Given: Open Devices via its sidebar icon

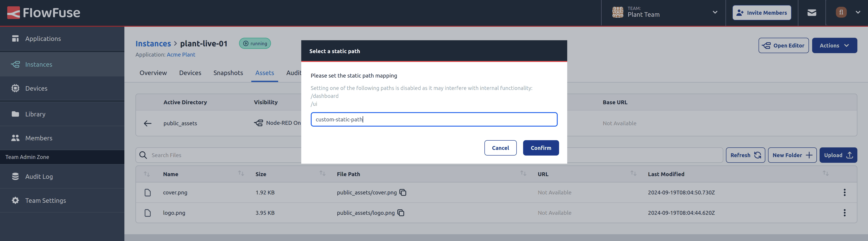Looking at the screenshot, I should [x=16, y=88].
